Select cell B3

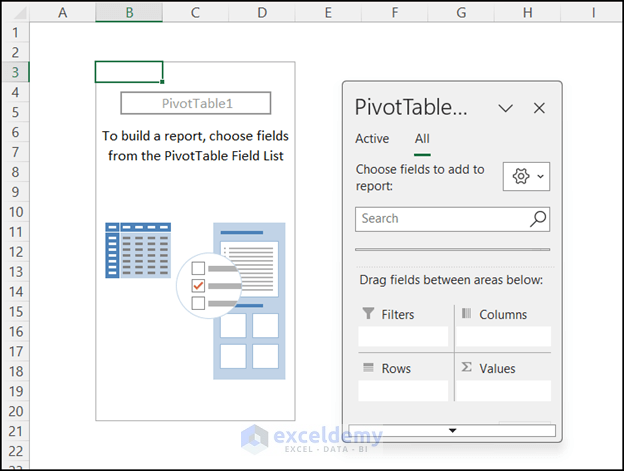(x=129, y=72)
